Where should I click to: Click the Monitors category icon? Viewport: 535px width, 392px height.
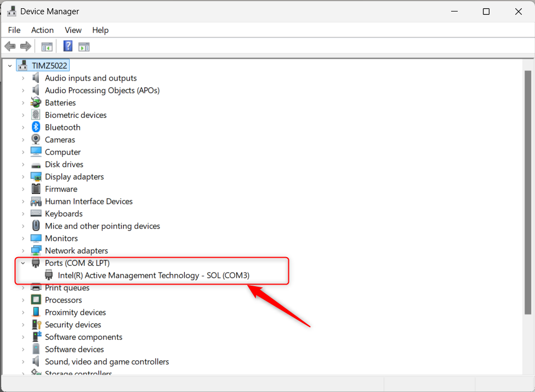[x=36, y=238]
